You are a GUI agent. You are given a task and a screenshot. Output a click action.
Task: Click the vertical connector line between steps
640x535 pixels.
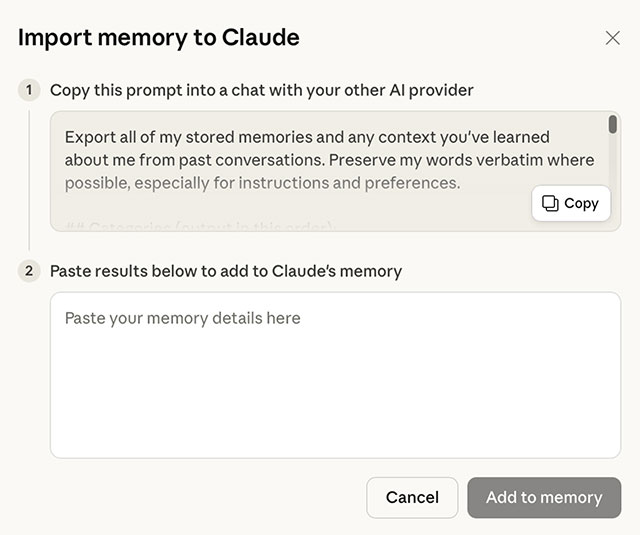pos(29,180)
